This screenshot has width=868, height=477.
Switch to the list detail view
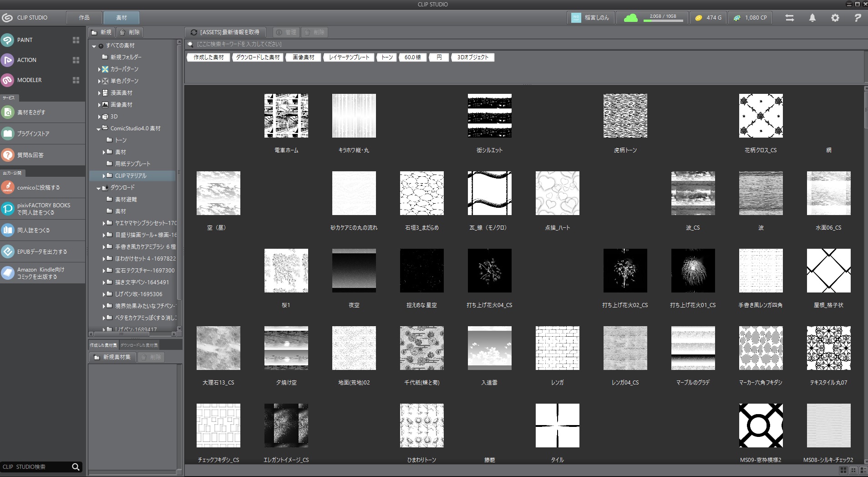pos(863,470)
